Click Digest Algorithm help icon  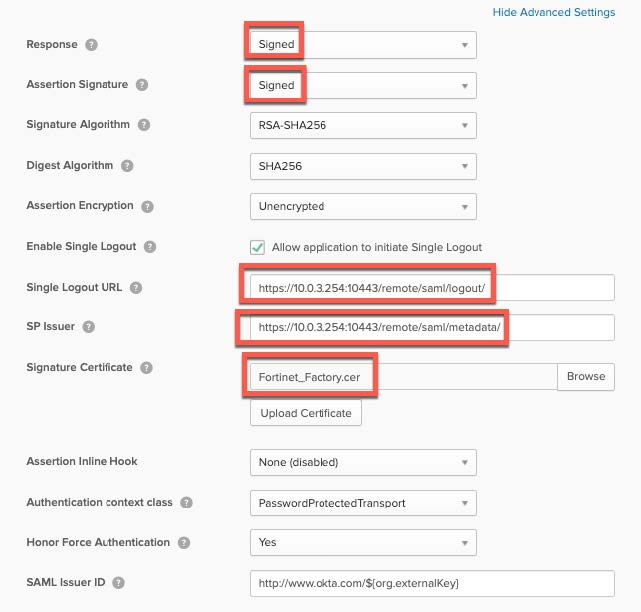[x=127, y=166]
